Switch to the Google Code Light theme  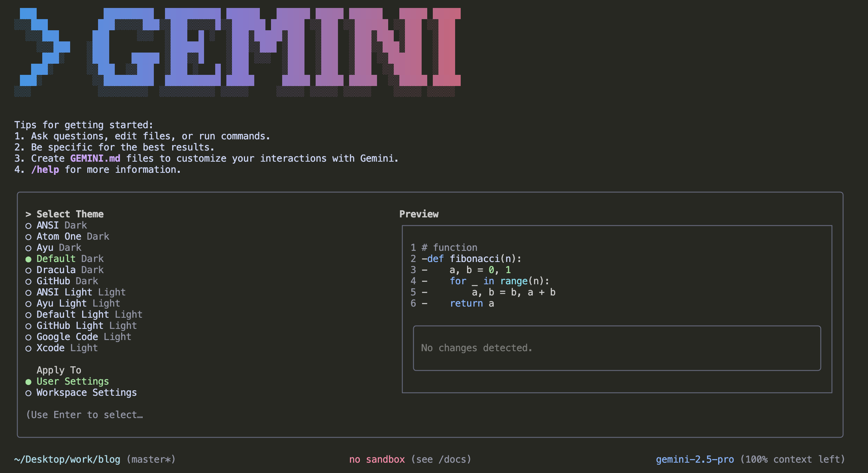click(79, 337)
